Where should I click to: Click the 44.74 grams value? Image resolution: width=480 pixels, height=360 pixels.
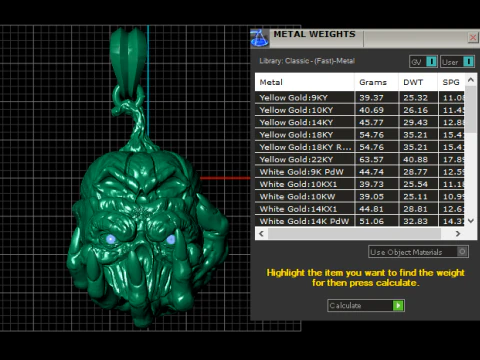(371, 172)
